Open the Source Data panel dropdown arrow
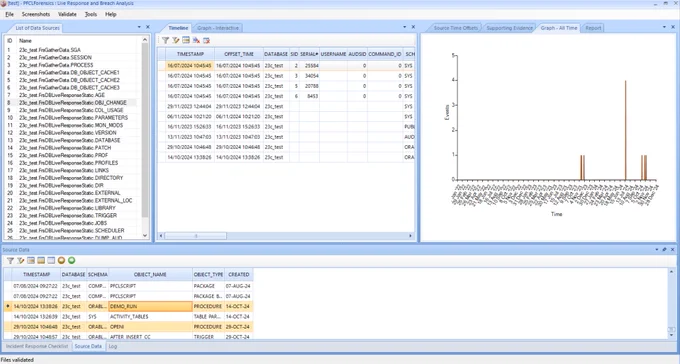The width and height of the screenshot is (680, 364). (657, 249)
